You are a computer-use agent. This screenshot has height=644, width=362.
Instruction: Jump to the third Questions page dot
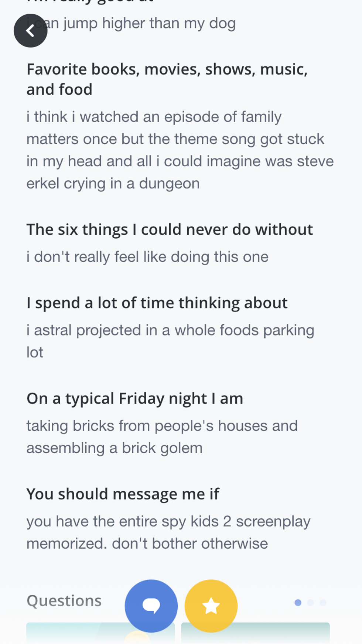[323, 603]
